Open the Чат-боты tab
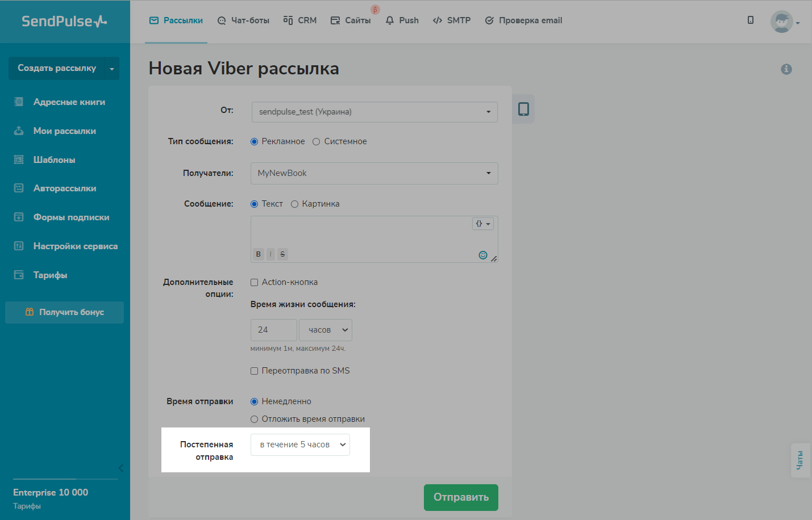 [x=243, y=20]
